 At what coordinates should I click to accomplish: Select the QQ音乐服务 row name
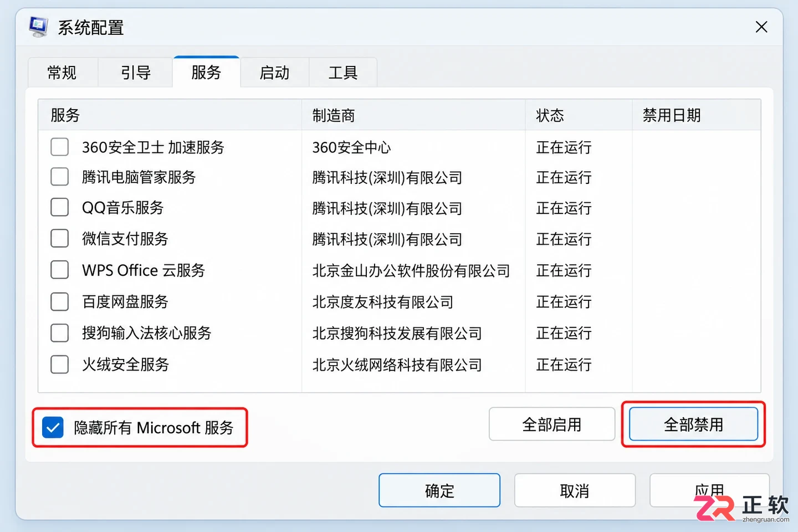pyautogui.click(x=123, y=207)
